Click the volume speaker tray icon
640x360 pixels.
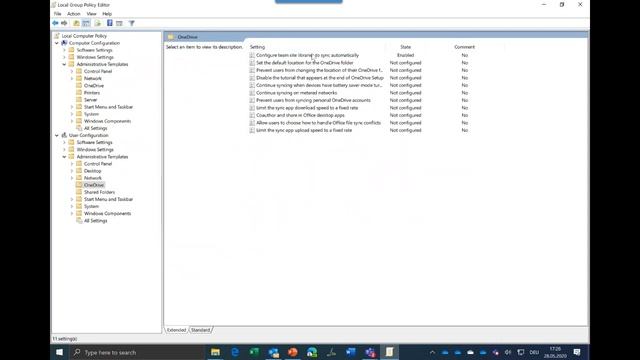pos(508,352)
